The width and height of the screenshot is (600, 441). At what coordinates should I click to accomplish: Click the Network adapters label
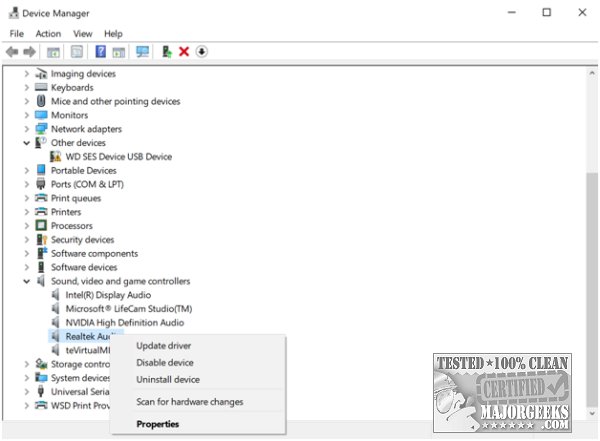[x=86, y=129]
